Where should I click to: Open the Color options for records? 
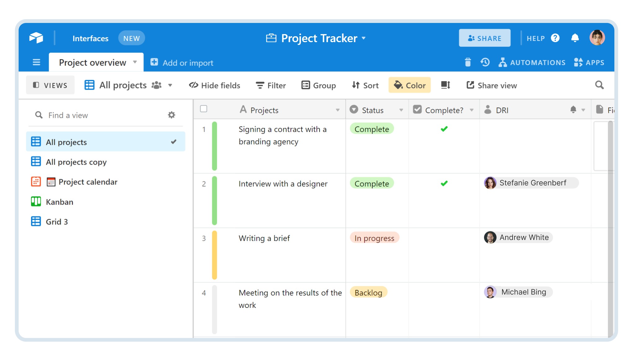(409, 85)
